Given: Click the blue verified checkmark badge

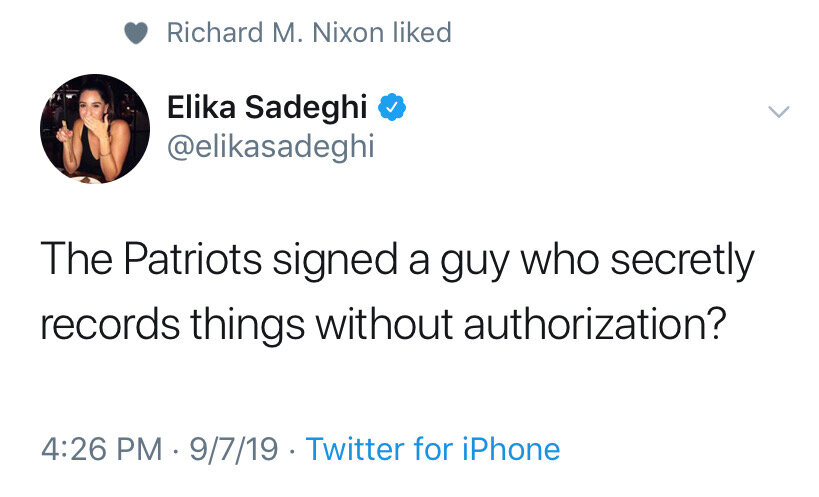Looking at the screenshot, I should pyautogui.click(x=392, y=107).
